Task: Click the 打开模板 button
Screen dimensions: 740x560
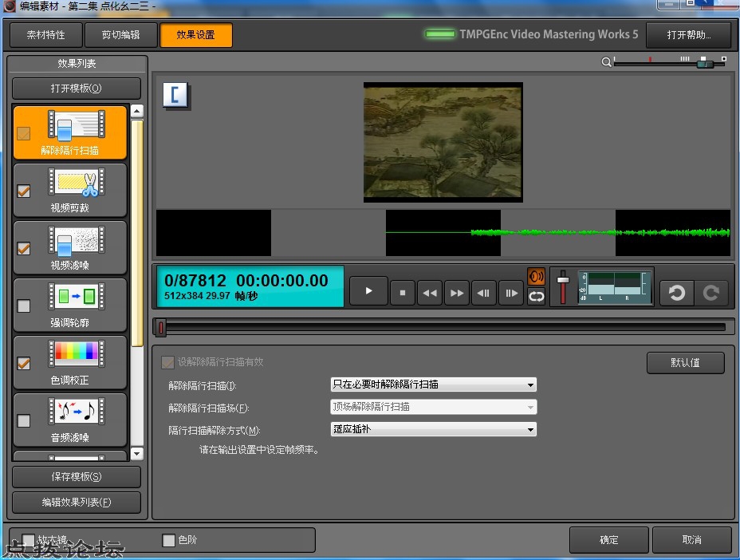Action: (77, 89)
